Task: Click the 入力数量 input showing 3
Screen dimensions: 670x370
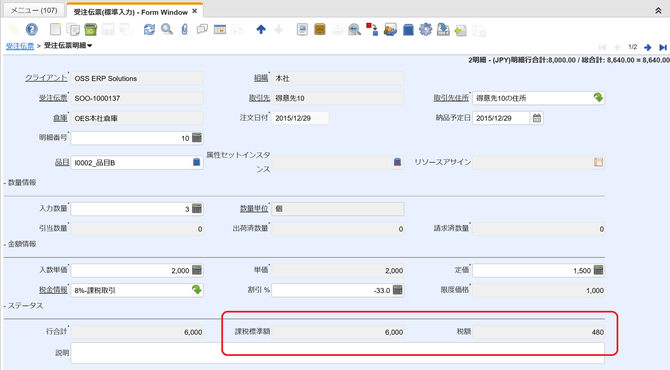Action: [131, 209]
